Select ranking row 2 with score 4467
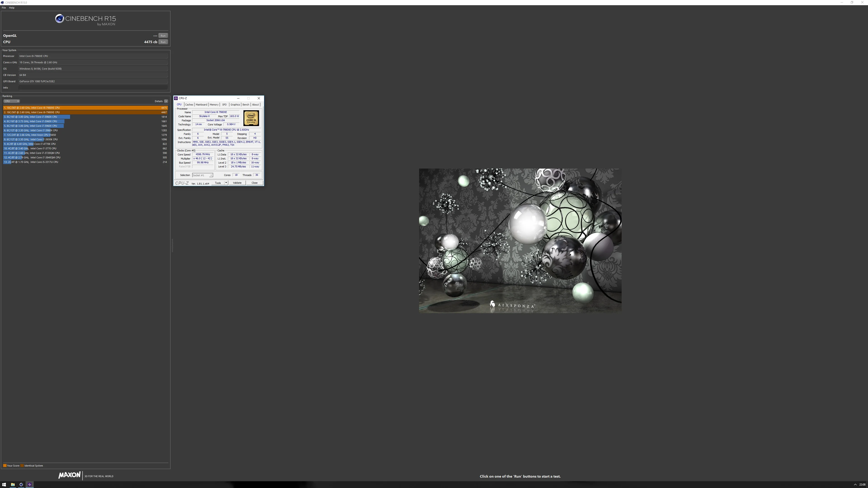 [86, 112]
